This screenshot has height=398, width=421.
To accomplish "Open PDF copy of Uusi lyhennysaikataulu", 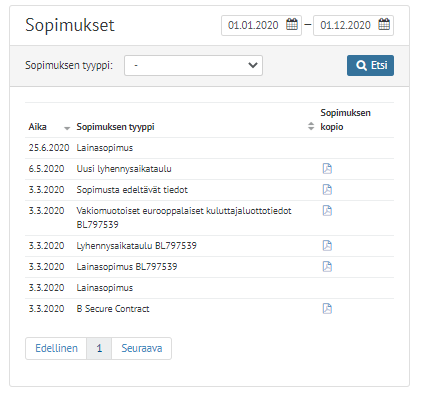I will point(327,169).
